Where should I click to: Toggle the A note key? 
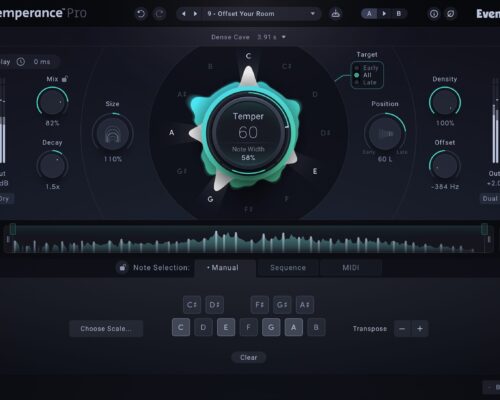tap(294, 327)
